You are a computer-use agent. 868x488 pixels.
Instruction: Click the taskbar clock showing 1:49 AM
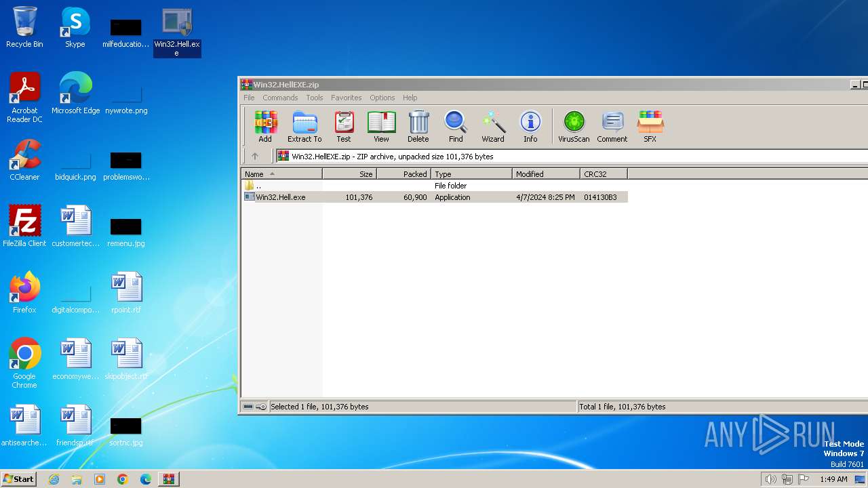[833, 479]
